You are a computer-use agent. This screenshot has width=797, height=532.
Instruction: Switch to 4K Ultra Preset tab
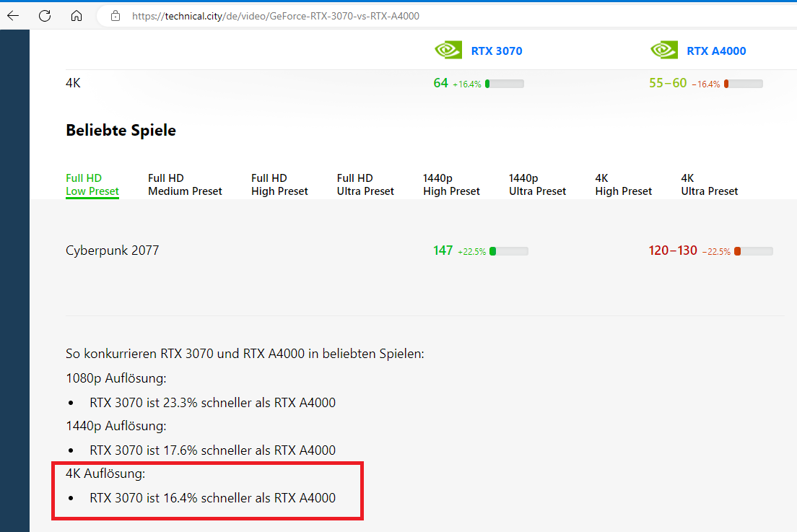[x=709, y=185]
